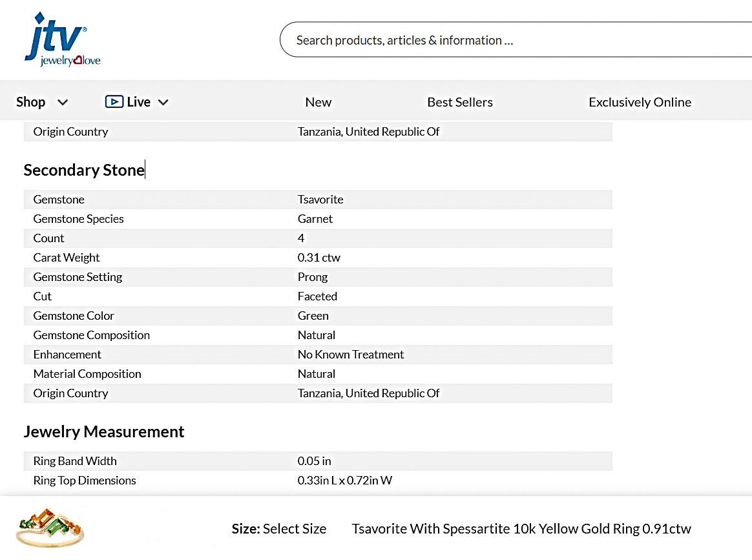Select the Gemstone Species row

[318, 218]
